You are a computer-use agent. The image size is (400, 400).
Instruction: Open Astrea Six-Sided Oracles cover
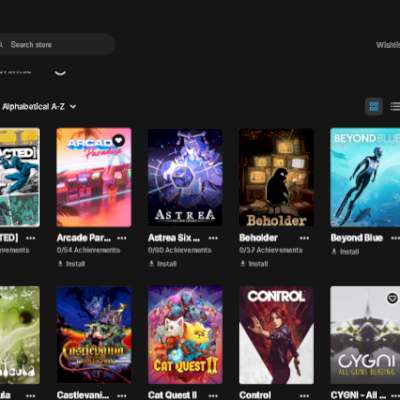click(185, 177)
